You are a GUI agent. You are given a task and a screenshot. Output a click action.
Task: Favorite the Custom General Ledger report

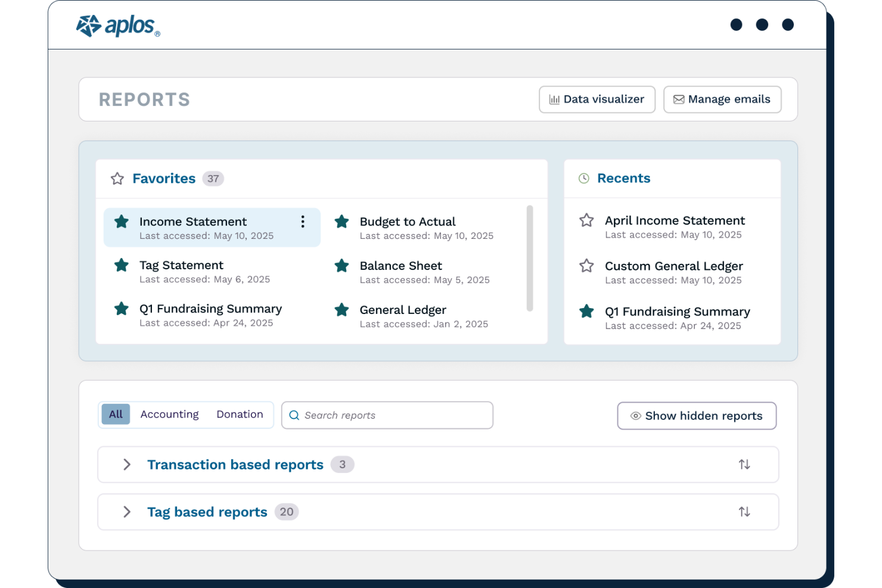[x=586, y=266]
